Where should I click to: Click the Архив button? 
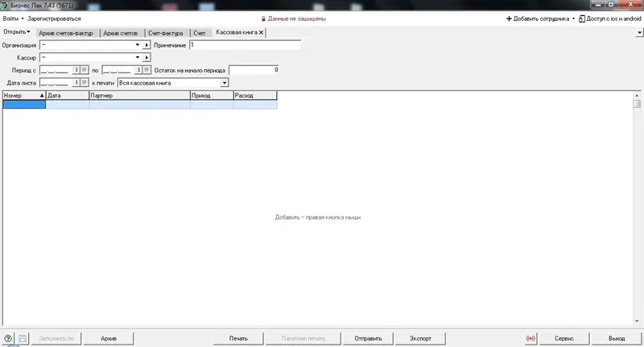pos(109,338)
